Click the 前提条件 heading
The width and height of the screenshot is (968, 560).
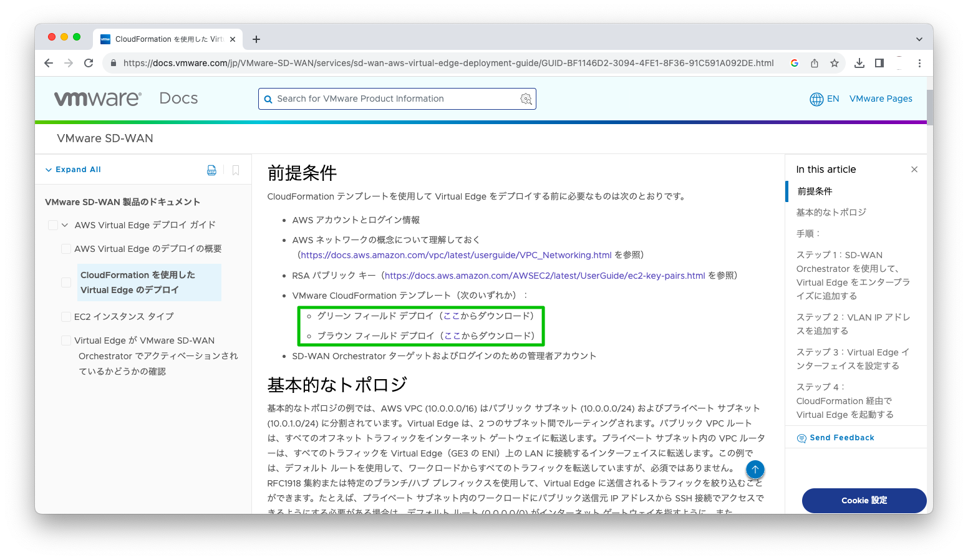(302, 173)
